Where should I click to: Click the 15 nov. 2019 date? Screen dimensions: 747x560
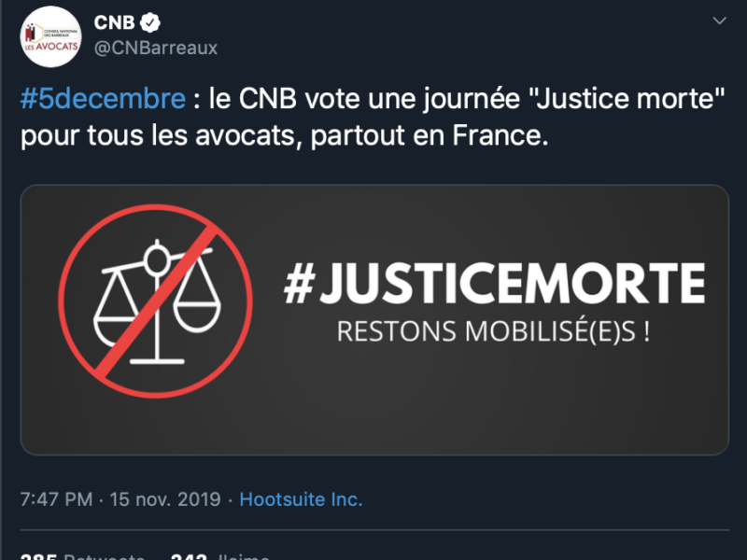pyautogui.click(x=164, y=498)
